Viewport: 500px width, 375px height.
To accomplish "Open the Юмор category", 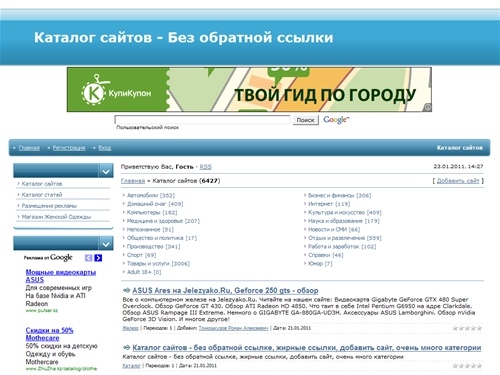I will (315, 263).
